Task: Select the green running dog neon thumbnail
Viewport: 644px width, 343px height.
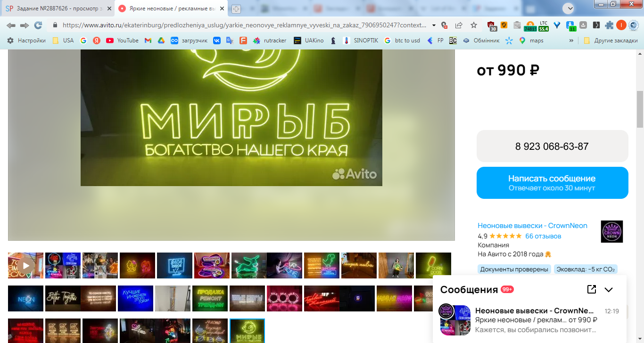Action: (x=249, y=265)
